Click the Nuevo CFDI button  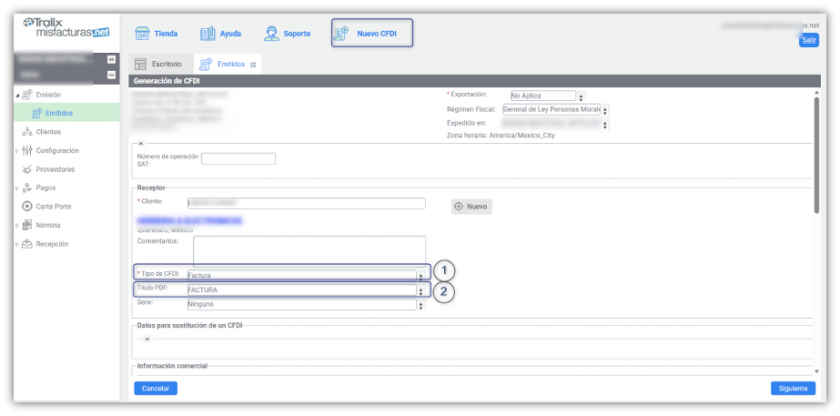pos(371,33)
